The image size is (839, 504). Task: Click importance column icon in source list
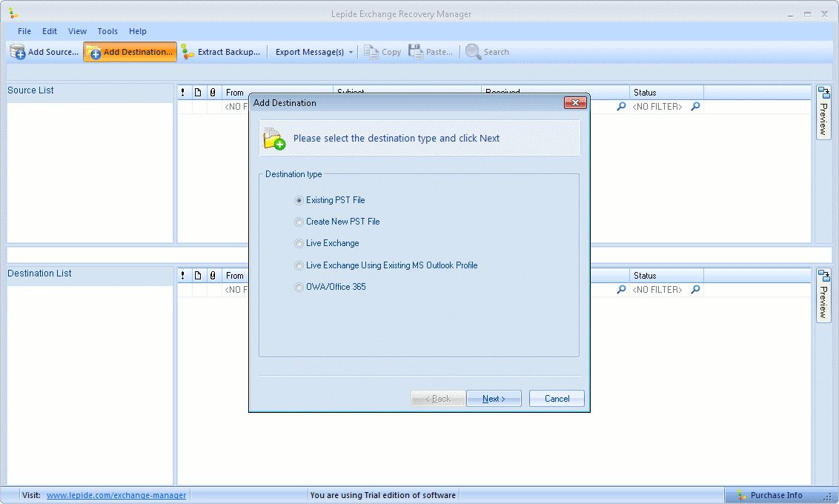pyautogui.click(x=183, y=93)
